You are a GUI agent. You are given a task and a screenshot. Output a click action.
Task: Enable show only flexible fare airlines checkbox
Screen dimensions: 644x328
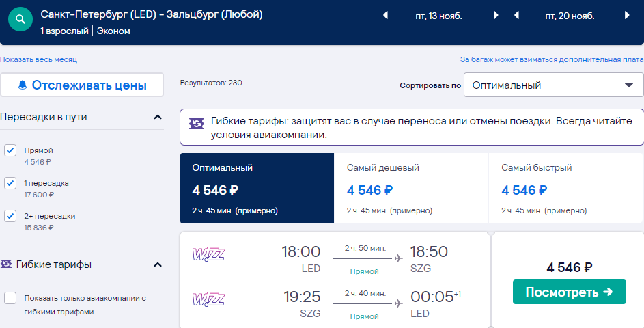pos(10,298)
